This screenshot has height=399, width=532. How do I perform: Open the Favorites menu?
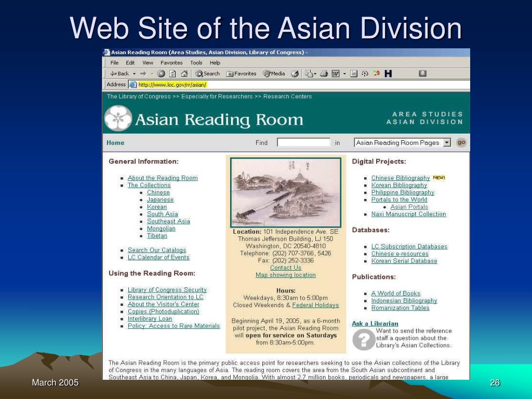pyautogui.click(x=171, y=63)
